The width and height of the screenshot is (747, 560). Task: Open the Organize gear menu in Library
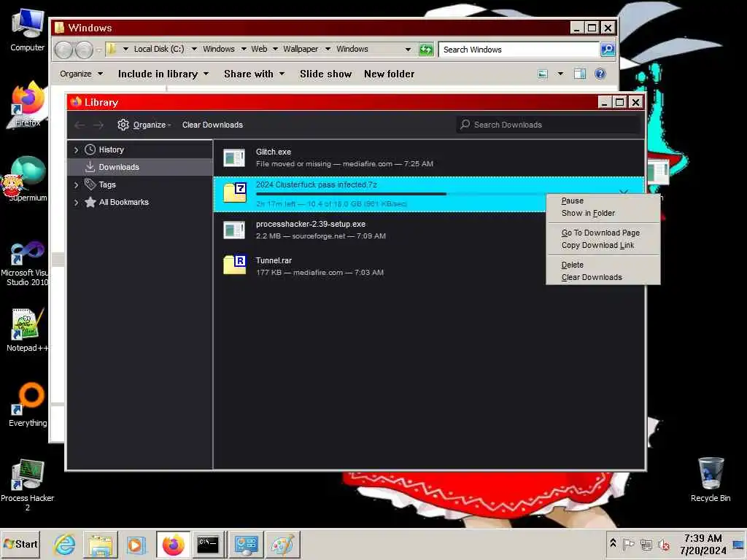144,125
